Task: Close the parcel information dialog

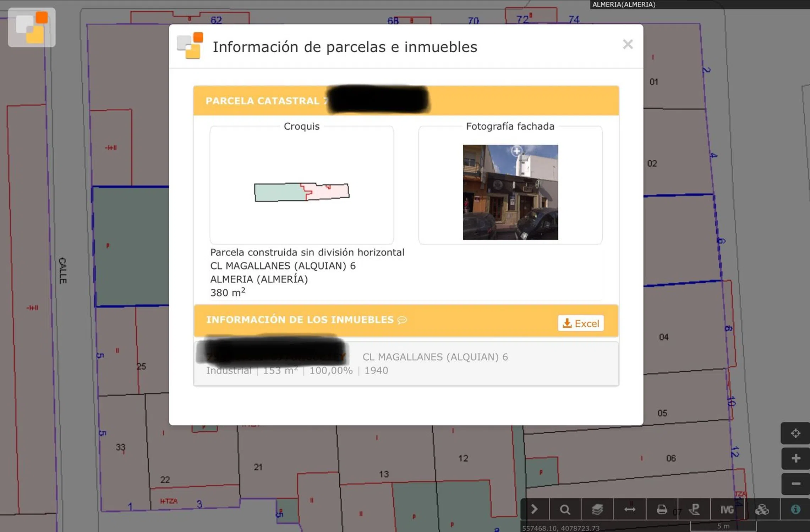Action: pos(628,44)
